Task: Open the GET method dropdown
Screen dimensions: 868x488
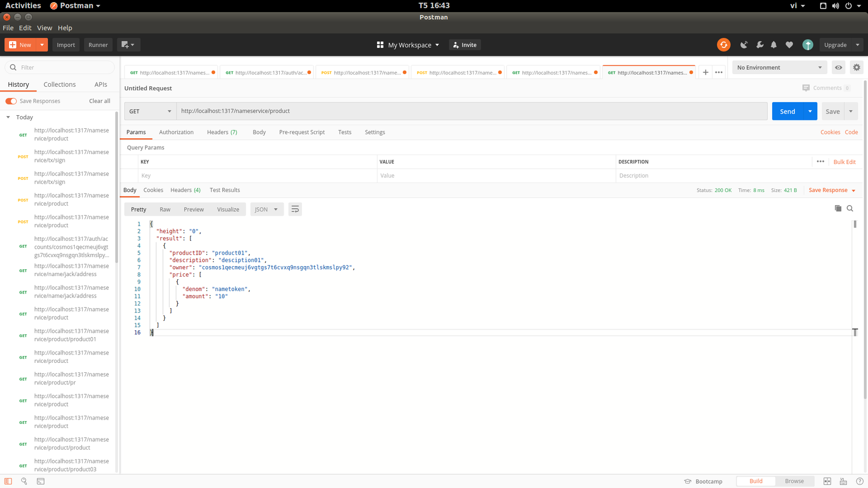Action: 150,111
